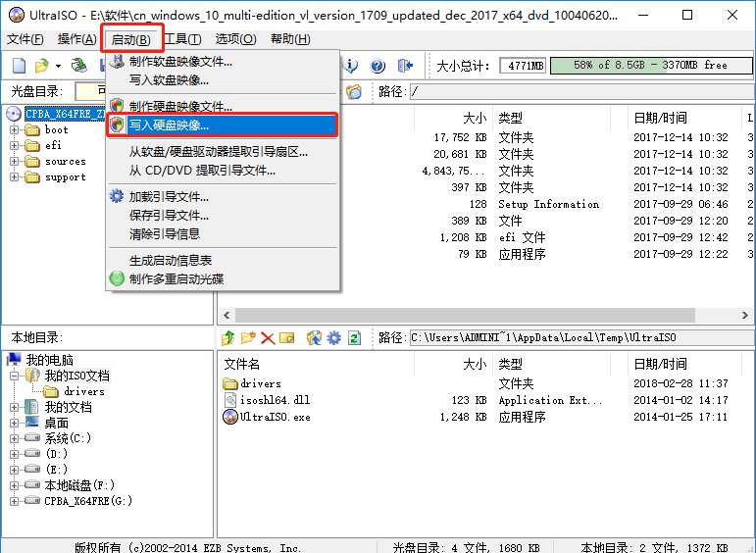
Task: Open the 工具(T) menu
Action: tap(183, 39)
